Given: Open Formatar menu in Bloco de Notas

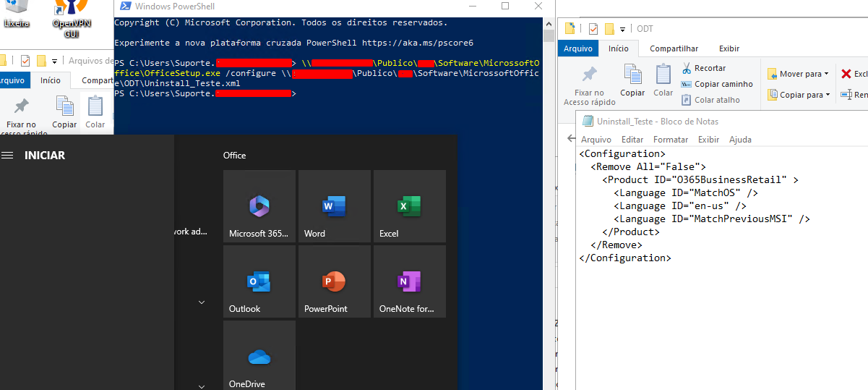Looking at the screenshot, I should (x=671, y=140).
